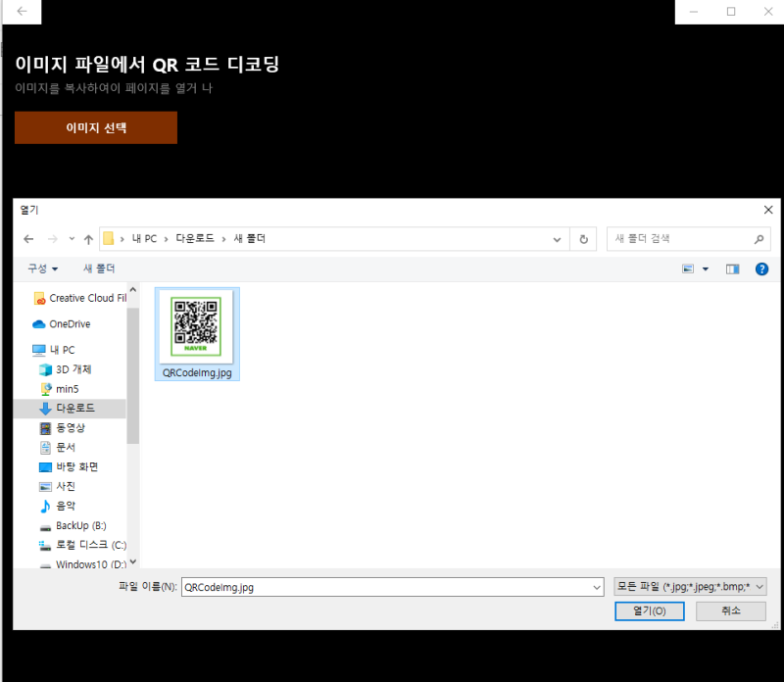Navigate back using the dialog's back arrow

click(x=28, y=238)
